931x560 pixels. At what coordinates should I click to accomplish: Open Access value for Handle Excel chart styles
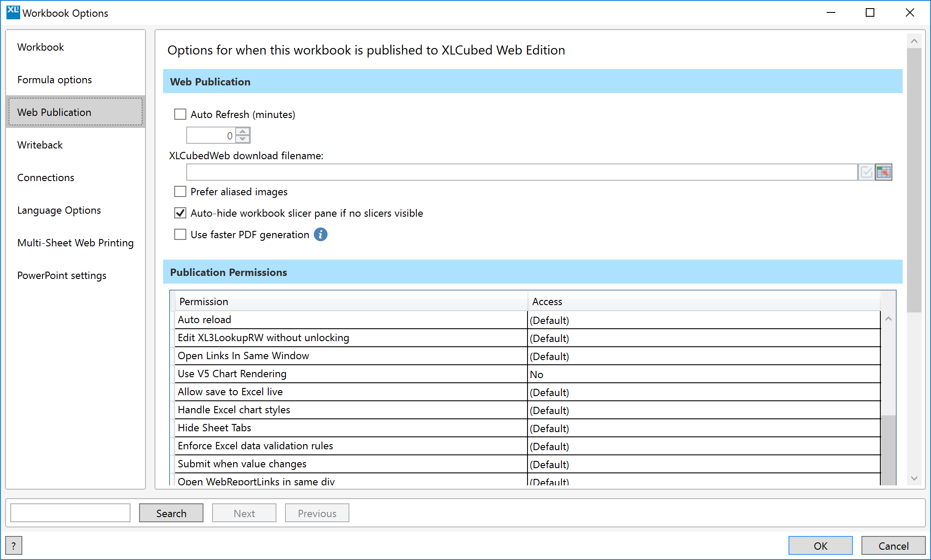(x=704, y=410)
